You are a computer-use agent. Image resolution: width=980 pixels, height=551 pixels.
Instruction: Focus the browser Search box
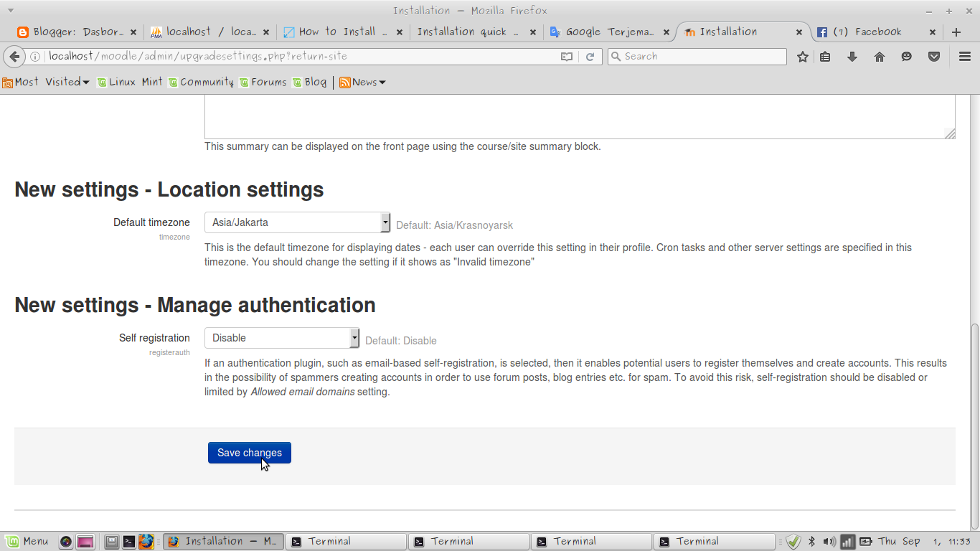click(697, 57)
